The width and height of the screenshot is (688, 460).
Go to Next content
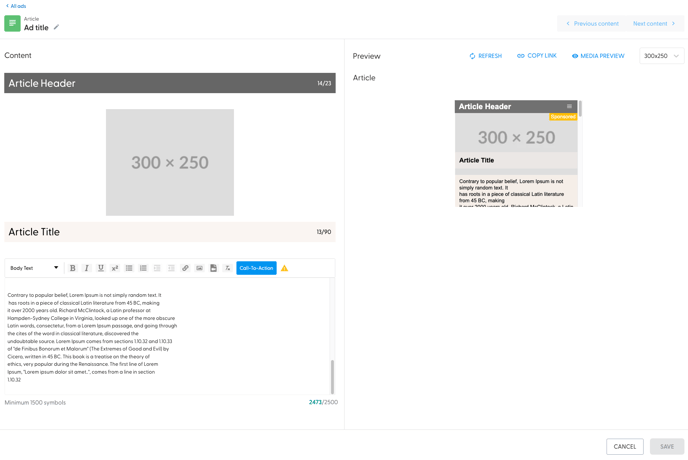click(x=654, y=24)
